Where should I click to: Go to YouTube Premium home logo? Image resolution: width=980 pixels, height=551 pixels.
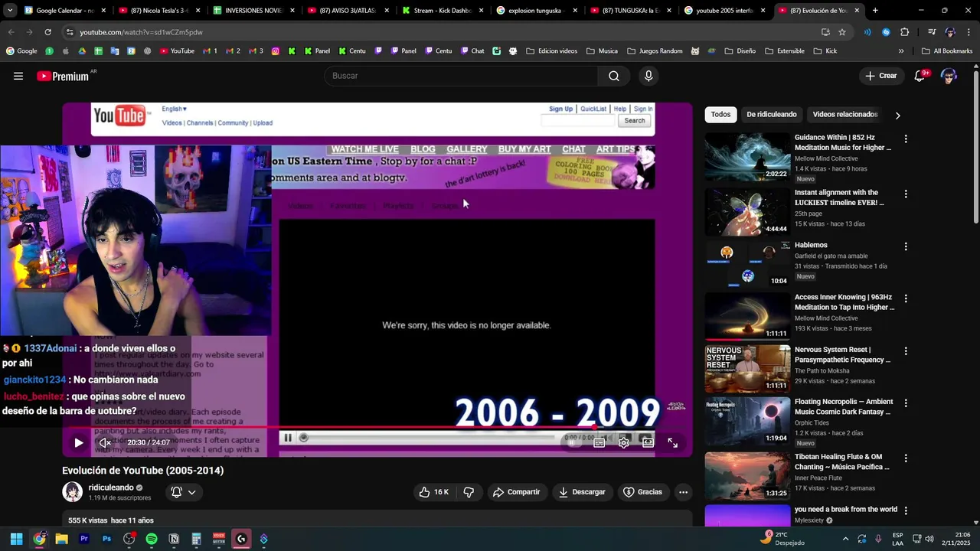[63, 76]
